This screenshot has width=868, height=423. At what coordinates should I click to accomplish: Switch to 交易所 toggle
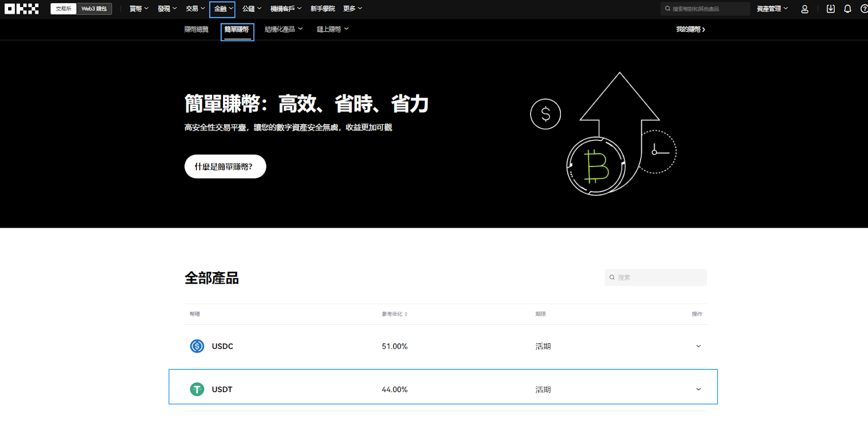[63, 9]
